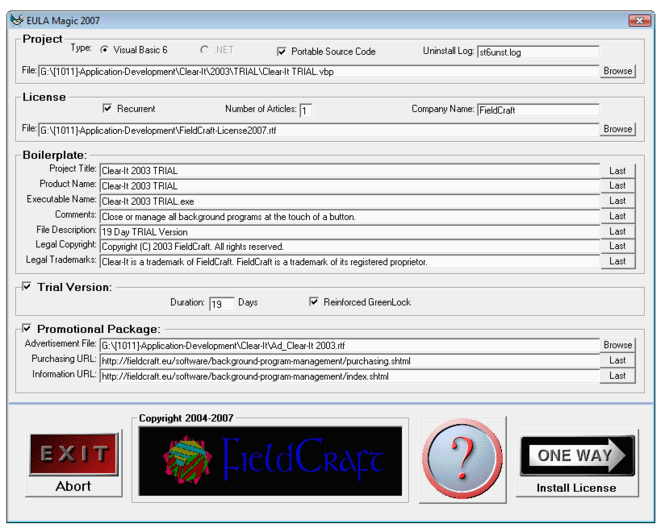Viewport: 665px width, 532px height.
Task: Click the License File path field
Action: tap(318, 130)
